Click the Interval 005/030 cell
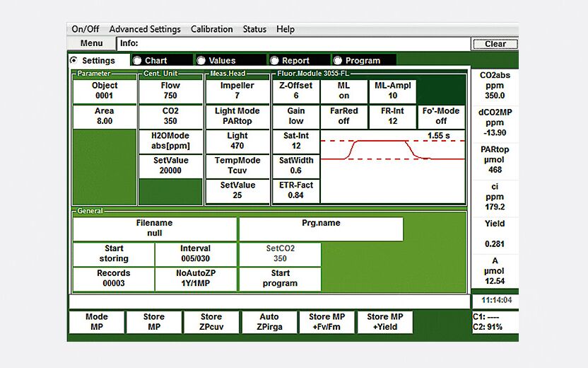This screenshot has width=588, height=368. pyautogui.click(x=195, y=254)
